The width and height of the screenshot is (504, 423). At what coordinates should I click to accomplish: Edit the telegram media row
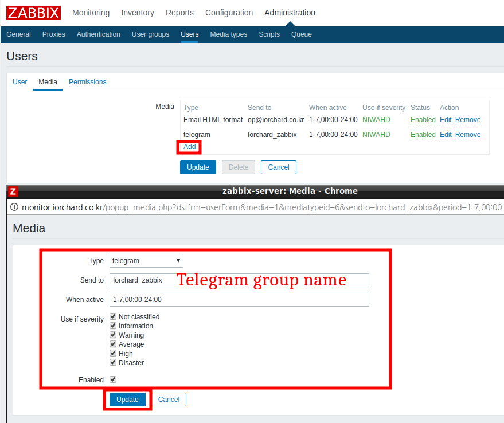point(446,135)
